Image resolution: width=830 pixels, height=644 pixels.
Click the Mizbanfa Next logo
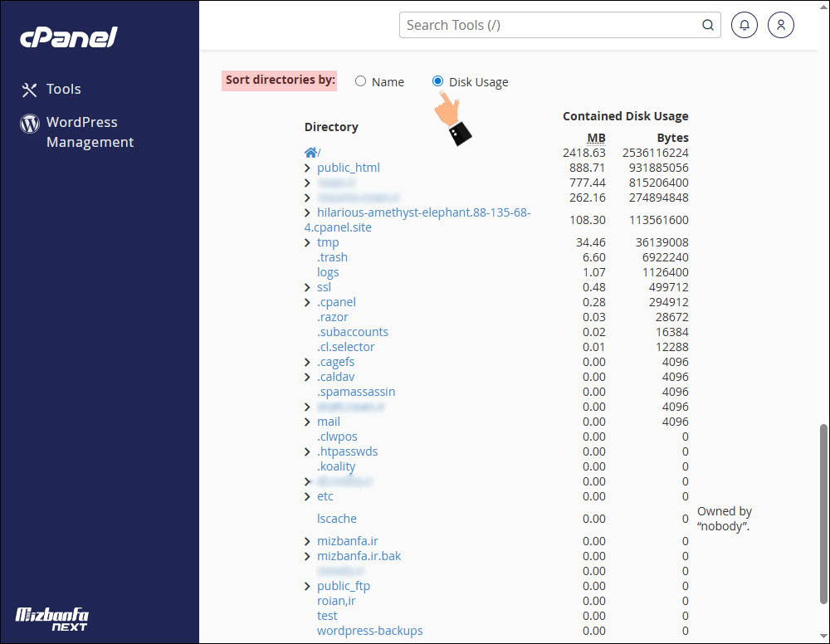pyautogui.click(x=52, y=618)
